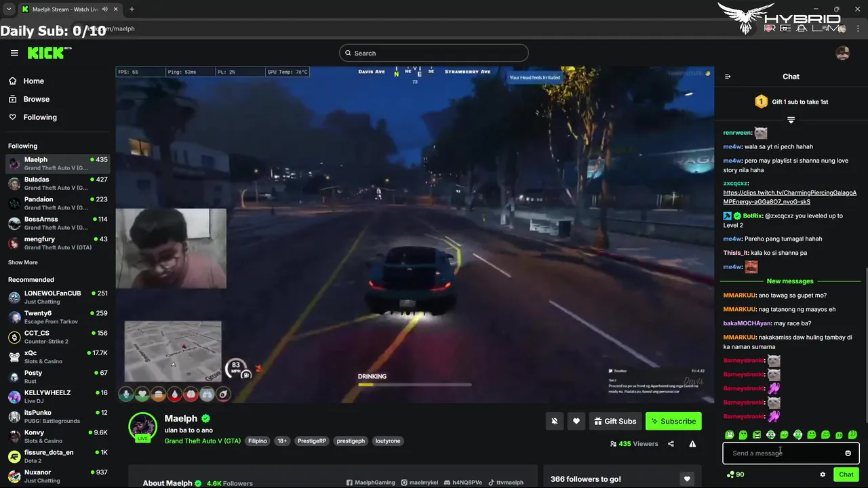Click the stream video player
The width and height of the screenshot is (868, 488).
click(414, 234)
